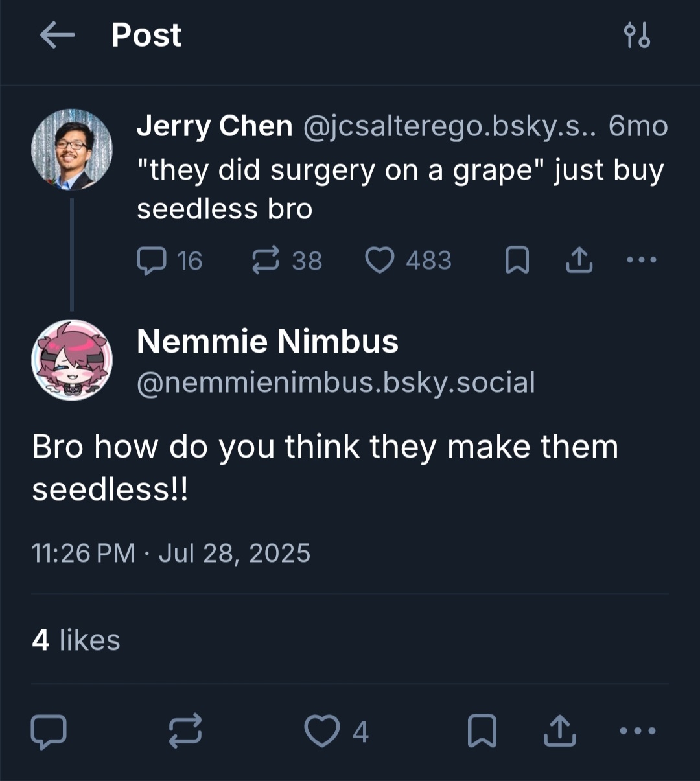This screenshot has width=700, height=781.
Task: Open Jerry Chen's profile picture
Action: pos(72,149)
